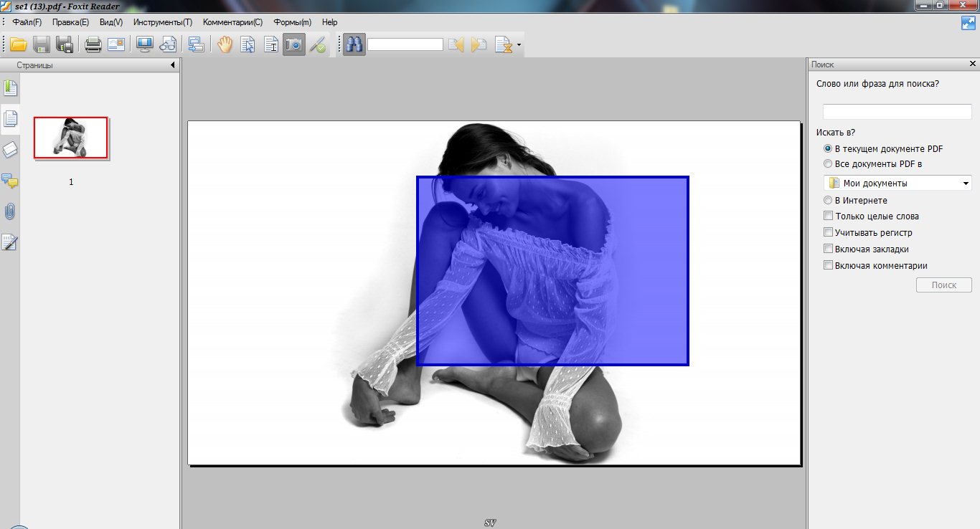Open the Bookmarks side panel

(x=10, y=89)
